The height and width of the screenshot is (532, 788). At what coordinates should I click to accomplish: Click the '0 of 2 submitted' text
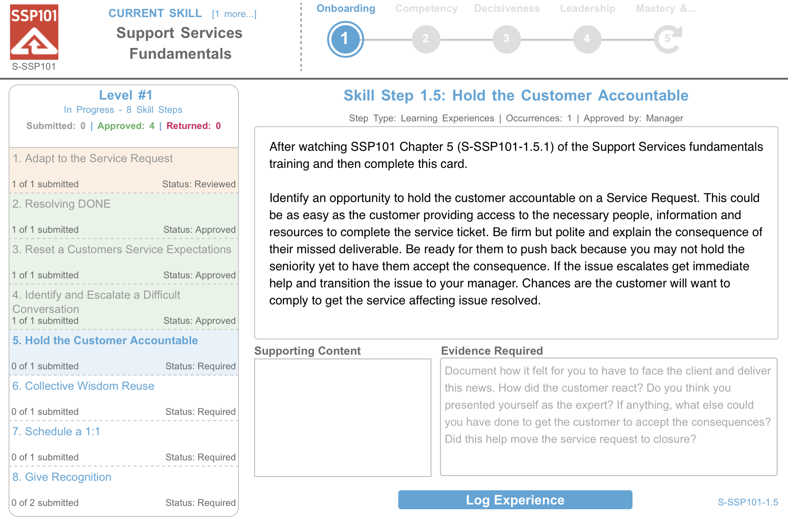45,503
